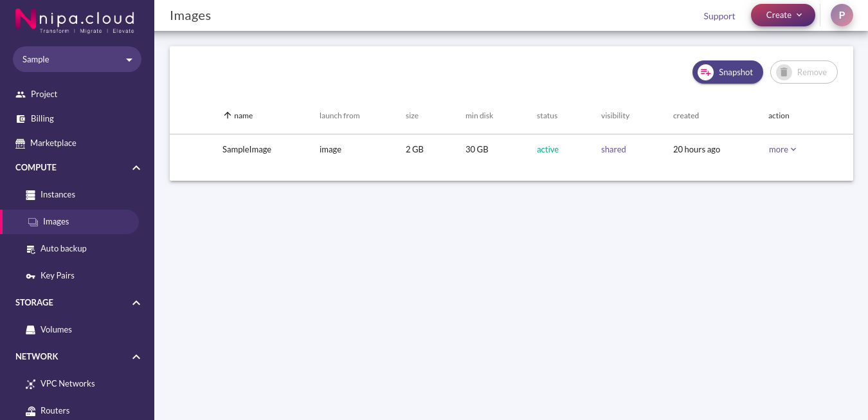Image resolution: width=868 pixels, height=420 pixels.
Task: Click the size column header
Action: 412,116
